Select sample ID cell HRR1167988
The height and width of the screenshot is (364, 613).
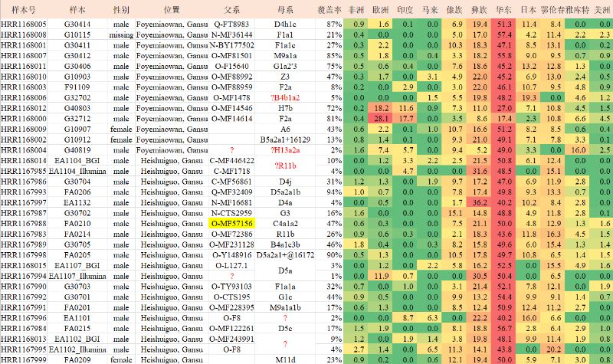tap(24, 223)
